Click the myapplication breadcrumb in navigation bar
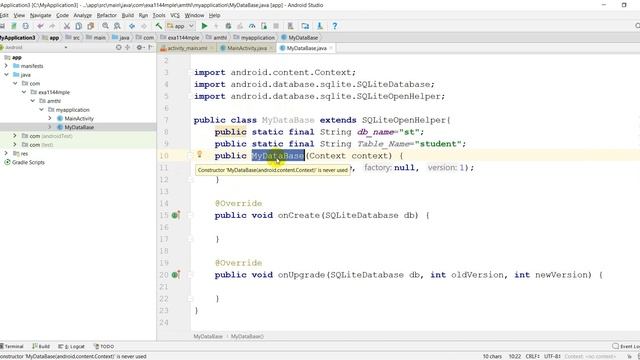Screen dimensions: 640x360 coord(254,38)
